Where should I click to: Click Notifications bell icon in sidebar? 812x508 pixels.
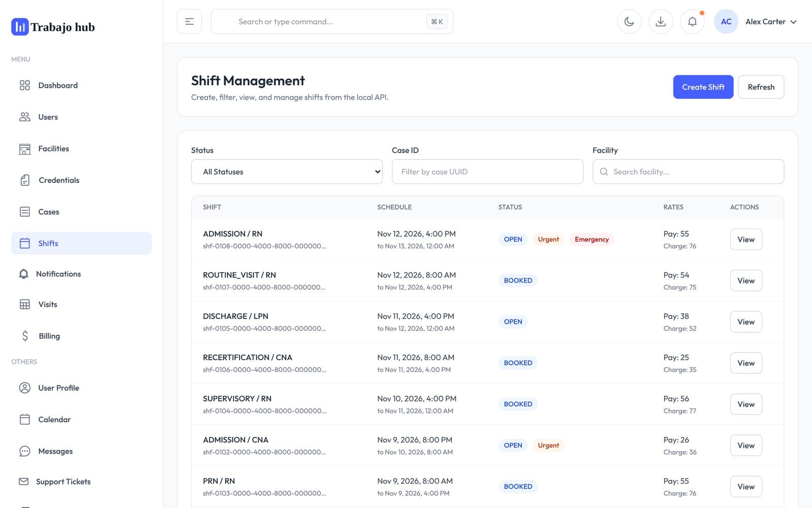pyautogui.click(x=24, y=274)
